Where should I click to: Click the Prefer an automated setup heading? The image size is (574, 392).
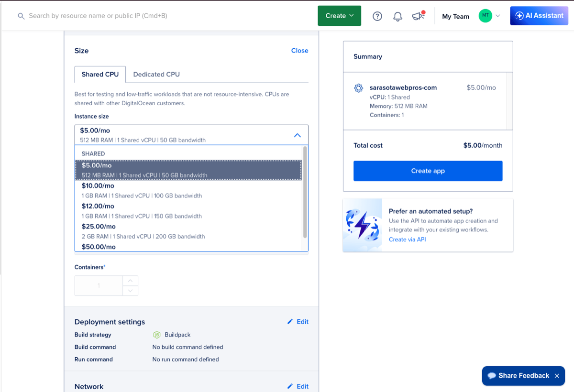pos(430,211)
